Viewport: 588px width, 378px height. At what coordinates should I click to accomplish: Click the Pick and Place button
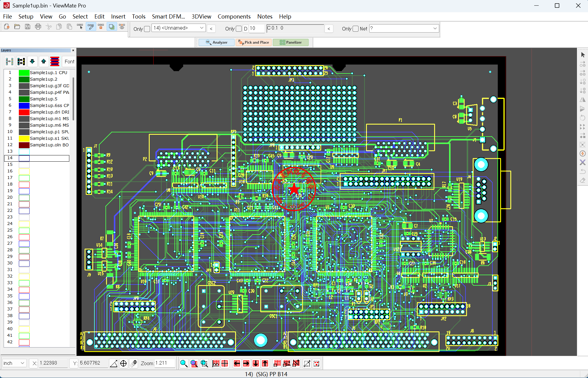(254, 42)
